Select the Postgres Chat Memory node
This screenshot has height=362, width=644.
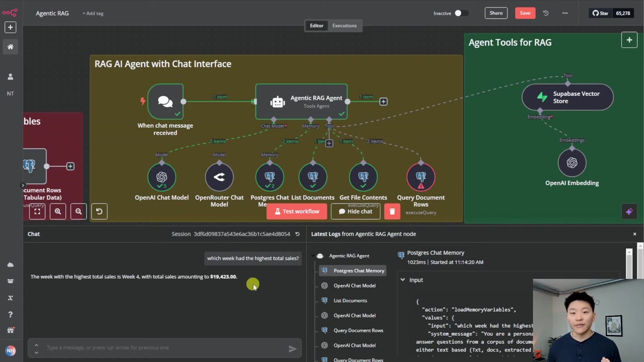[x=270, y=177]
